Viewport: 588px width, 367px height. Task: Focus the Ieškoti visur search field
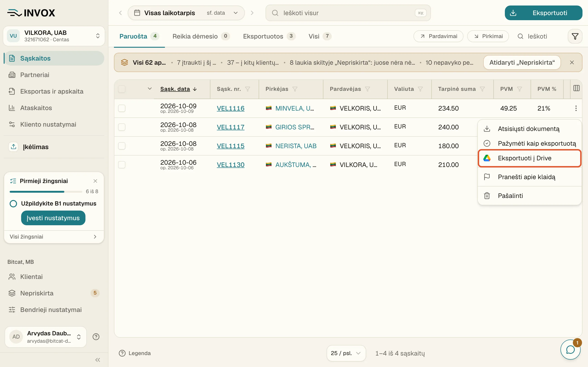[348, 13]
